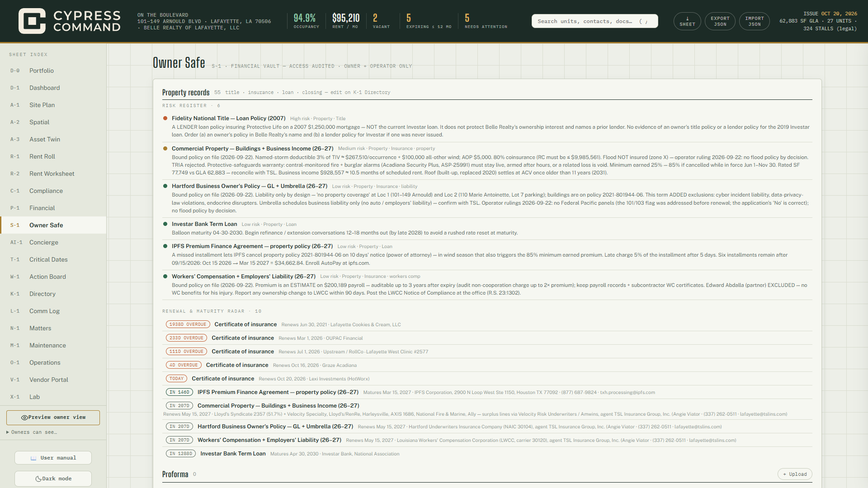Screen dimensions: 868x488
Task: Open Vendor Portal
Action: (53, 380)
